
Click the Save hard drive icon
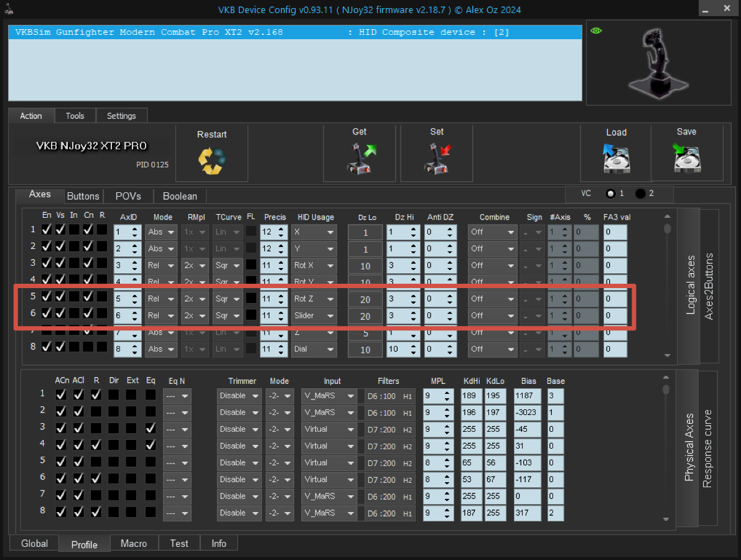point(686,158)
